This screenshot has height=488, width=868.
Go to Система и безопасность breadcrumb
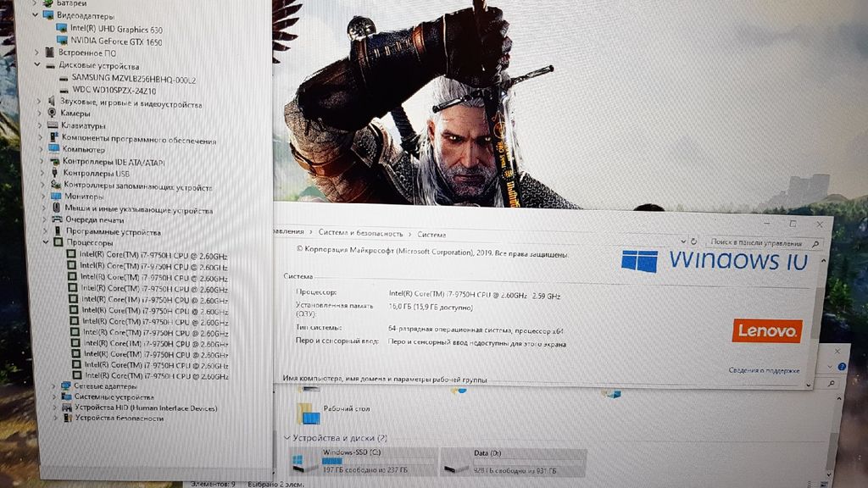point(360,233)
